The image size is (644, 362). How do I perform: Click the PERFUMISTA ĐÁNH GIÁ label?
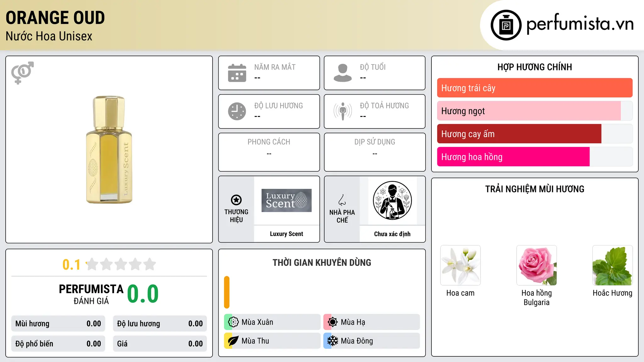91,294
